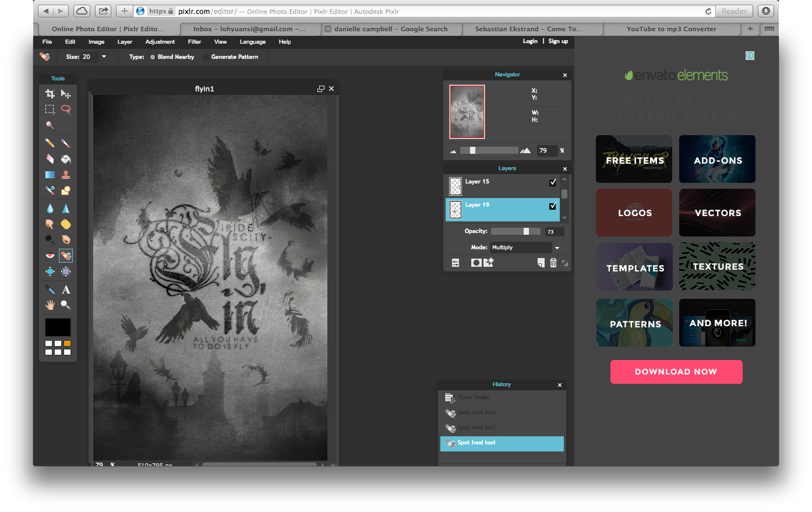Select the Clone Stamp tool
The height and width of the screenshot is (512, 812).
pos(66,174)
